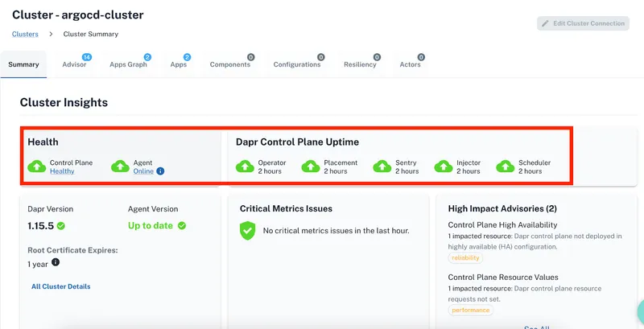644x329 pixels.
Task: Click the Control Plane cloud status icon
Action: click(x=37, y=167)
